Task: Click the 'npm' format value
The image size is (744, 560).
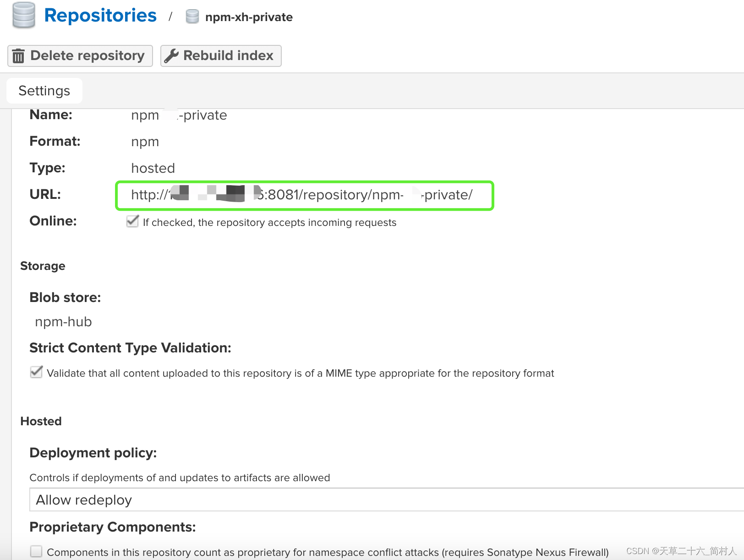Action: [145, 142]
